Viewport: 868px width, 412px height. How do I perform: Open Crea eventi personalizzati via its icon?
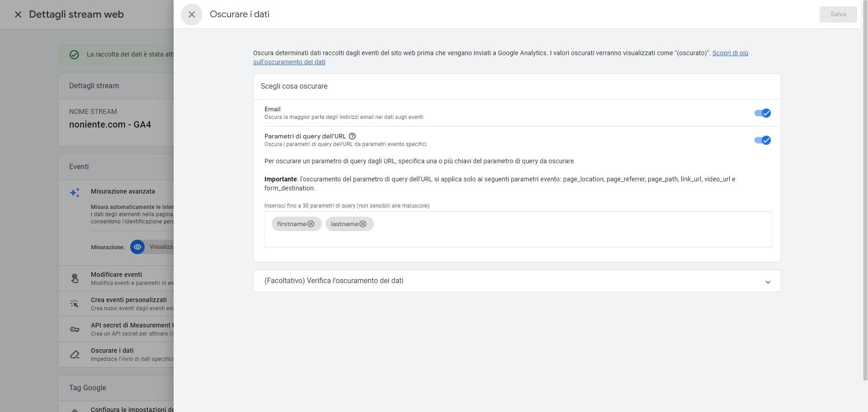coord(75,303)
